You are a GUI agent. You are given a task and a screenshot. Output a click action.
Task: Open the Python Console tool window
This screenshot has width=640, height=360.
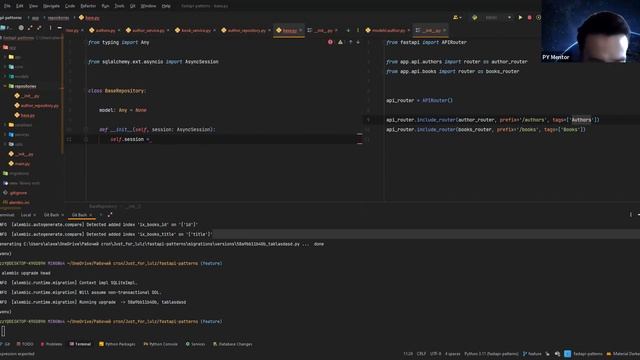pos(160,344)
